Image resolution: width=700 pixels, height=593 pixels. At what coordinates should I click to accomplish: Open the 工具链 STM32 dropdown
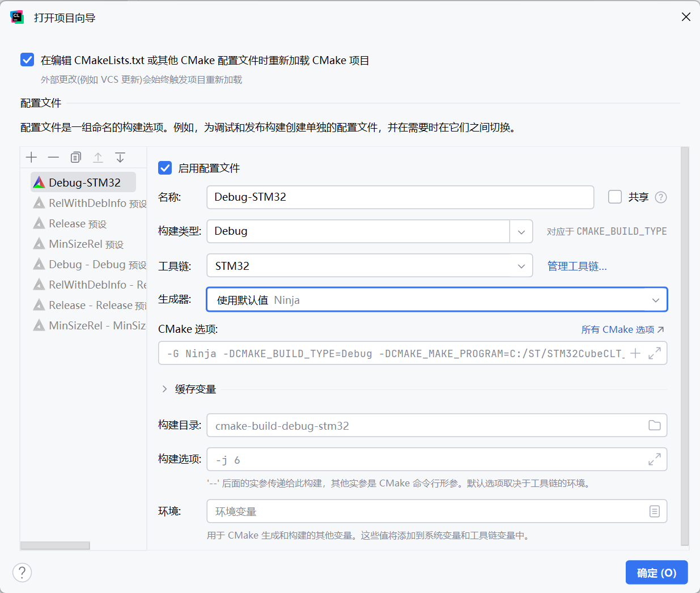pos(370,266)
